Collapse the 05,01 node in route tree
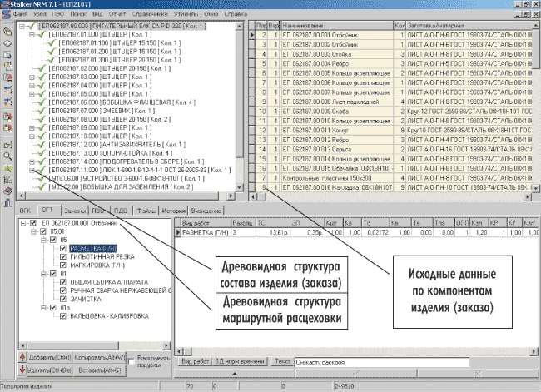 pyautogui.click(x=33, y=231)
